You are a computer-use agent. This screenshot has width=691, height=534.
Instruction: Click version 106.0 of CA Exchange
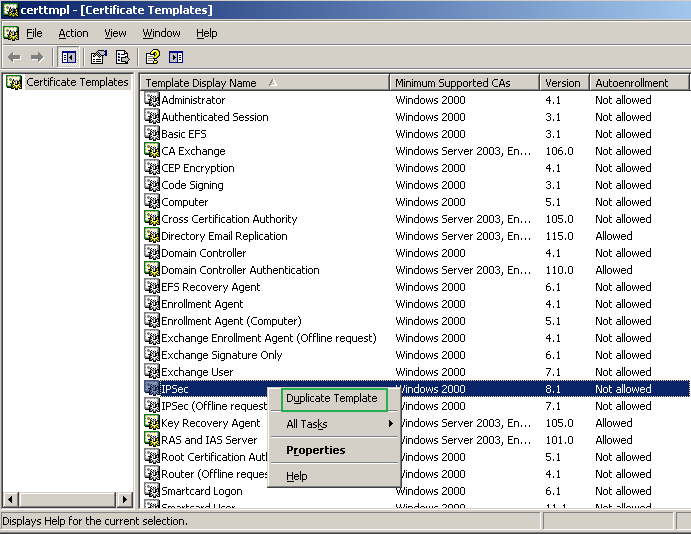click(559, 151)
